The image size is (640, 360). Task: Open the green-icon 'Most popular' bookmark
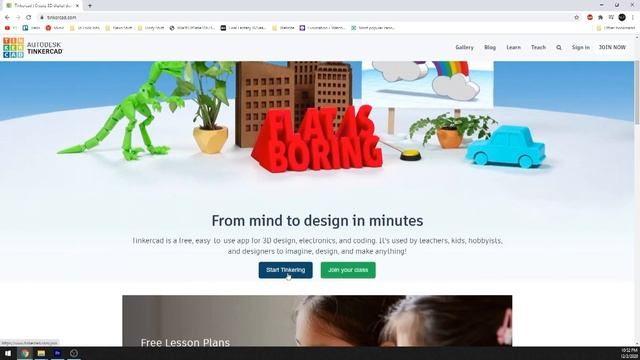(373, 28)
